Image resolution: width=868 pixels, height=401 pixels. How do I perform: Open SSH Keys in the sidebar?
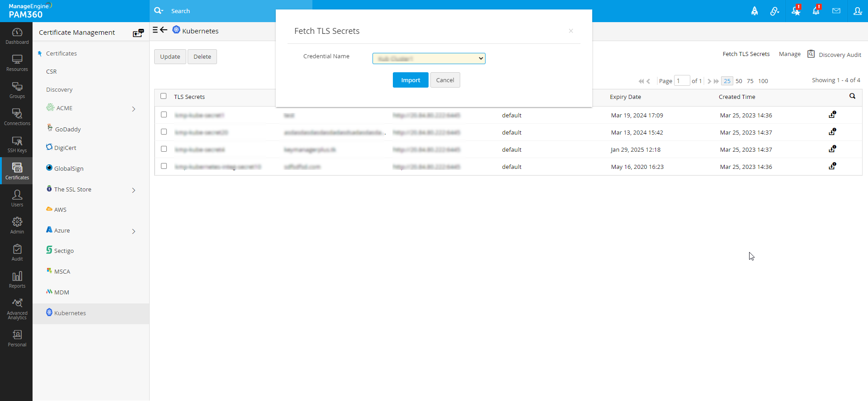click(x=17, y=144)
